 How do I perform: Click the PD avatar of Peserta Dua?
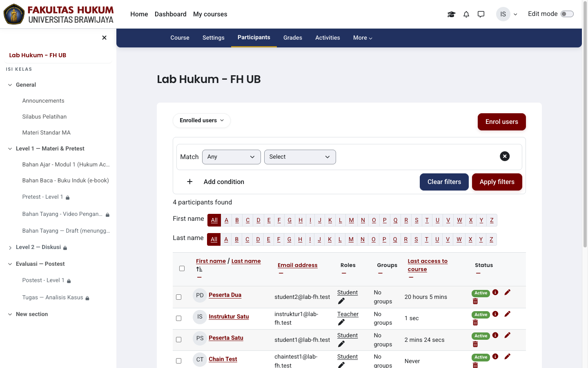[x=200, y=295]
